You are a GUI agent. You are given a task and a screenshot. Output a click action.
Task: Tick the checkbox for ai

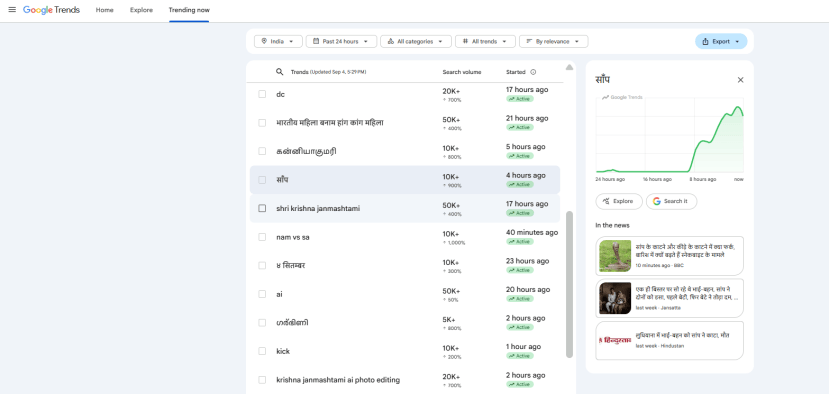click(x=262, y=294)
